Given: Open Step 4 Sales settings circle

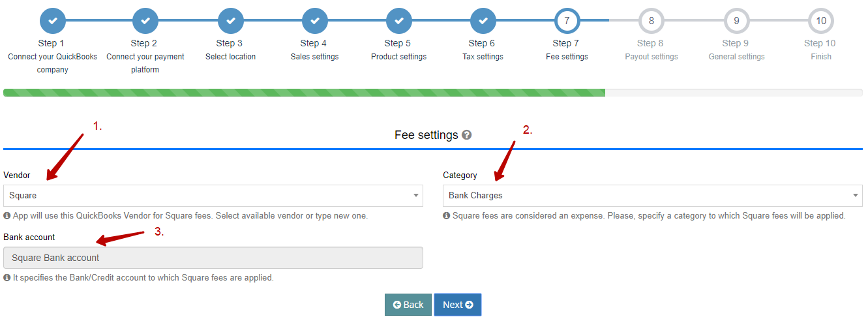Looking at the screenshot, I should tap(314, 20).
